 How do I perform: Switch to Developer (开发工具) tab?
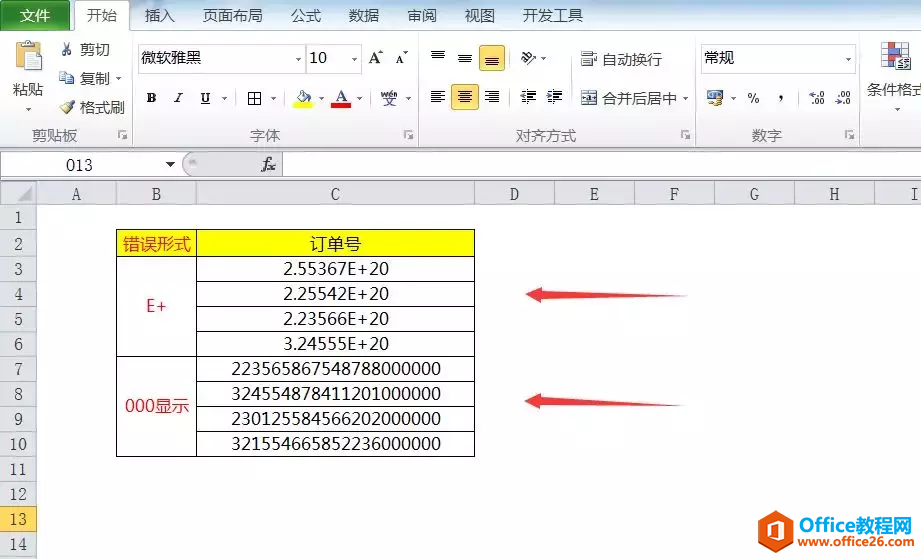coord(553,15)
